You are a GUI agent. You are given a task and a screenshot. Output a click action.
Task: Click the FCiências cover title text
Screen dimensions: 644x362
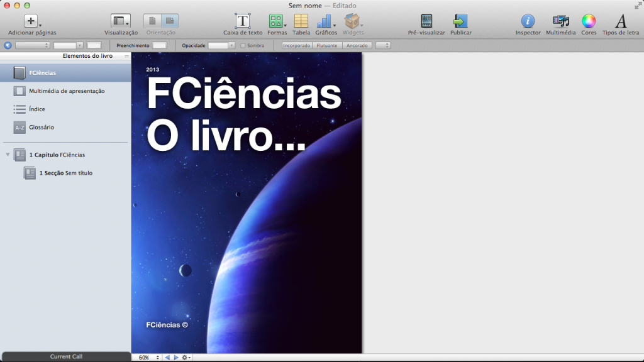244,94
